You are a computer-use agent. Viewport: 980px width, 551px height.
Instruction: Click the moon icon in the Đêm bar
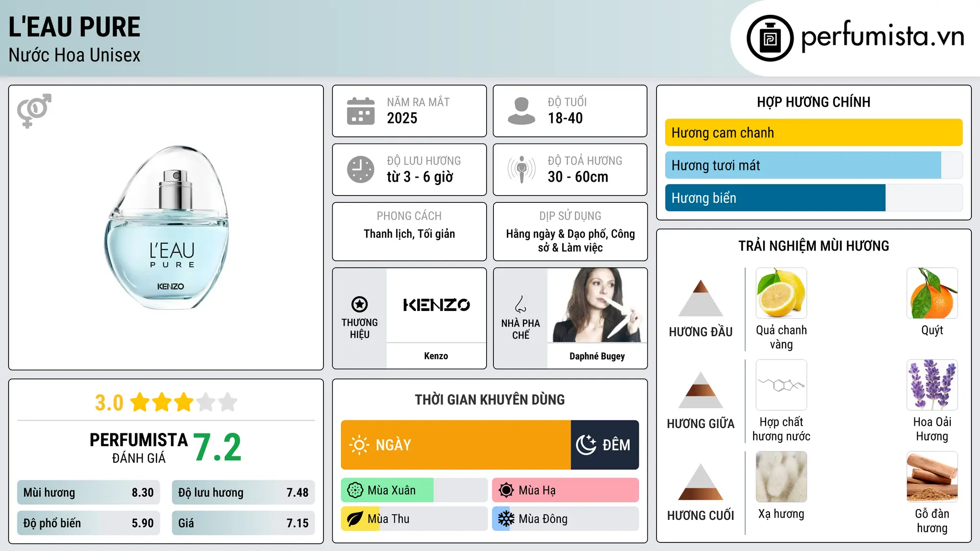(586, 445)
